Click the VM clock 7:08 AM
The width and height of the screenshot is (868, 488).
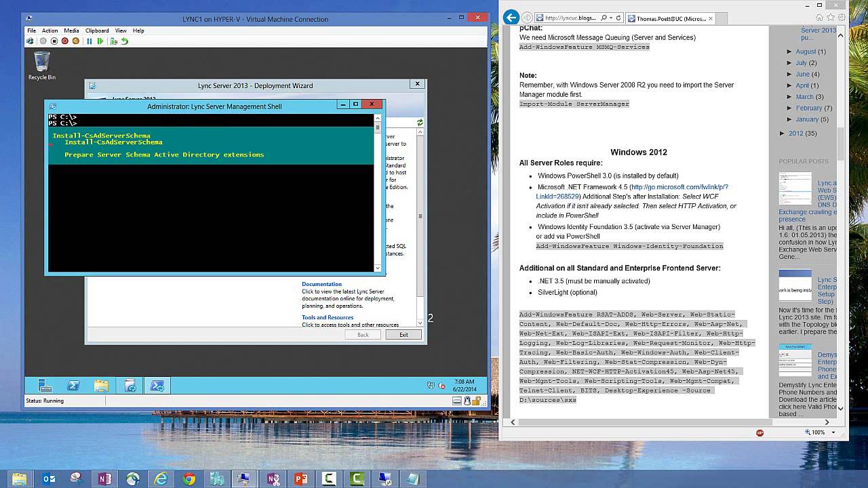[465, 382]
